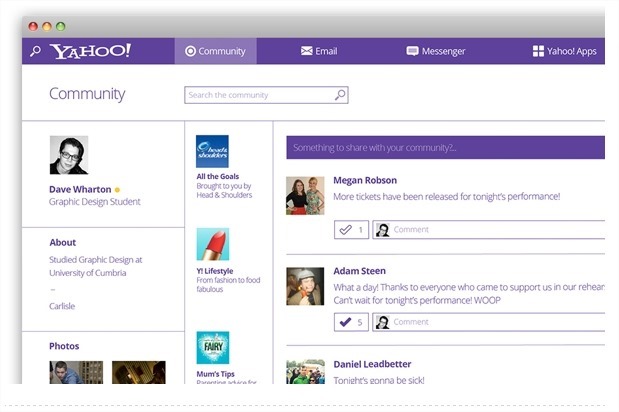Click avatar icon in Megan Robson's comment box
The width and height of the screenshot is (619, 412).
tap(382, 230)
